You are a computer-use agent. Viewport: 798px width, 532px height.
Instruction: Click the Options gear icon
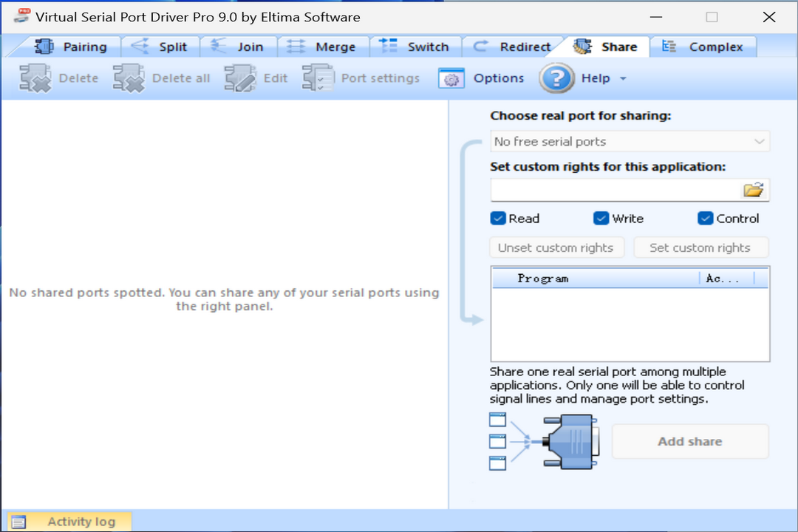[x=451, y=78]
